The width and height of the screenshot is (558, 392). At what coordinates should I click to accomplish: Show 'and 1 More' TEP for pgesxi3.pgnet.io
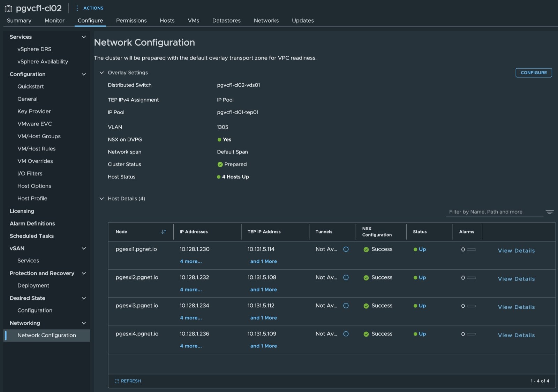(264, 318)
